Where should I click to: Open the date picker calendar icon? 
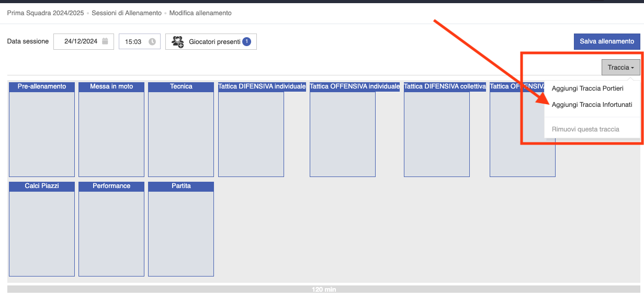pos(105,41)
